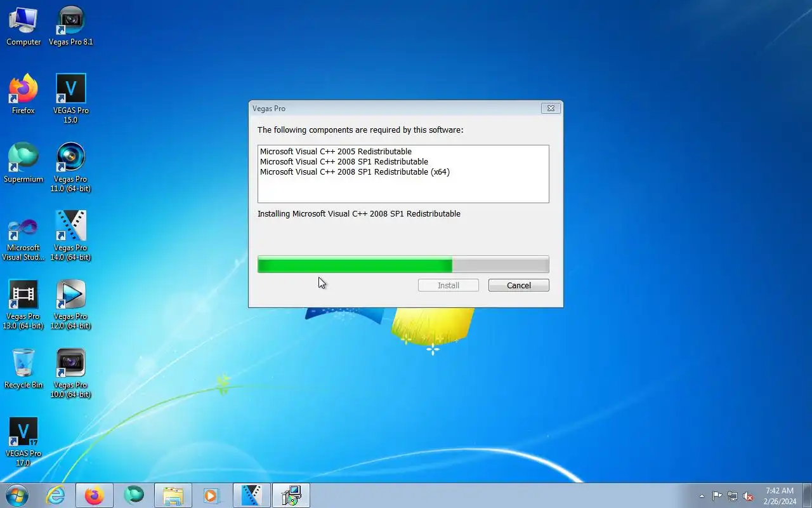
Task: Click the Installing Microsoft Visual C++ status text
Action: [x=359, y=214]
